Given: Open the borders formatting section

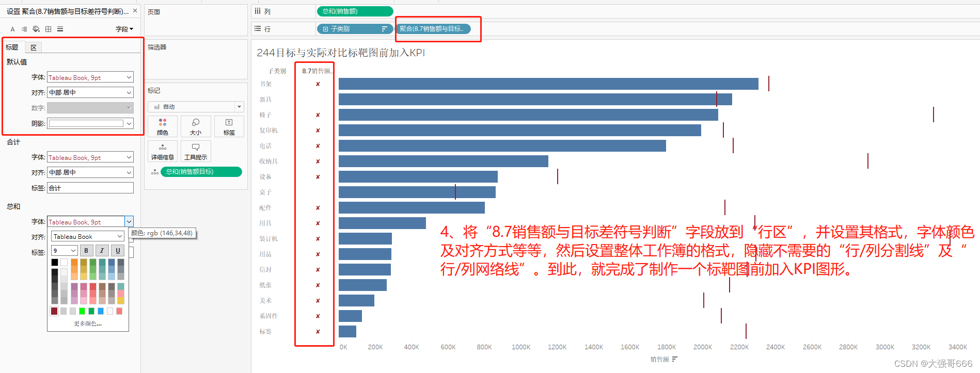Looking at the screenshot, I should tap(49, 29).
